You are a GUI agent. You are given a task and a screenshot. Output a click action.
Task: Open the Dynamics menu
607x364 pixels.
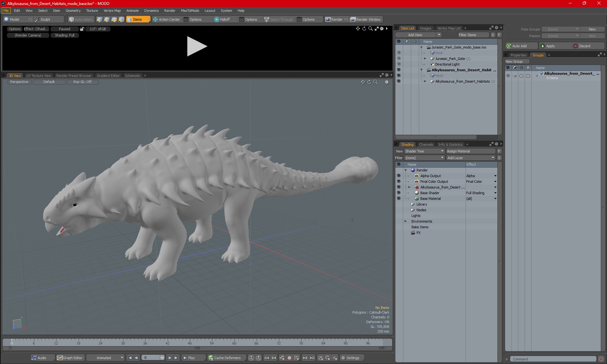click(151, 11)
